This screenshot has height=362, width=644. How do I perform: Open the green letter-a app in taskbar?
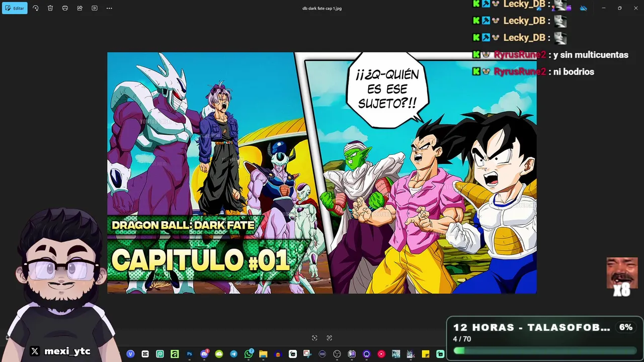click(175, 354)
